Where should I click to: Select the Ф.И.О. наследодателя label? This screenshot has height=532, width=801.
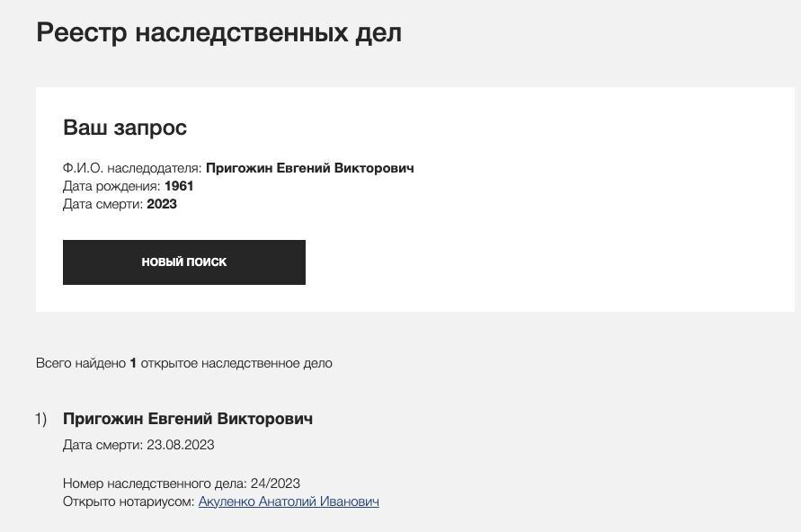point(132,168)
